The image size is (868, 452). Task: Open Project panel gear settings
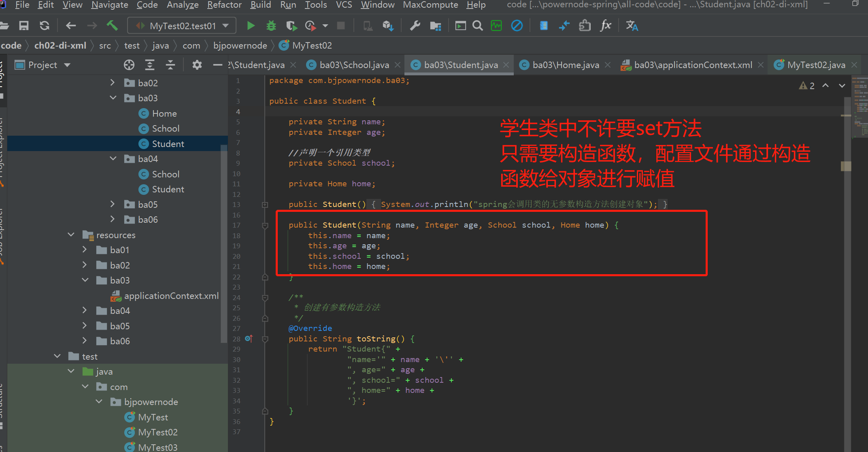(x=197, y=65)
